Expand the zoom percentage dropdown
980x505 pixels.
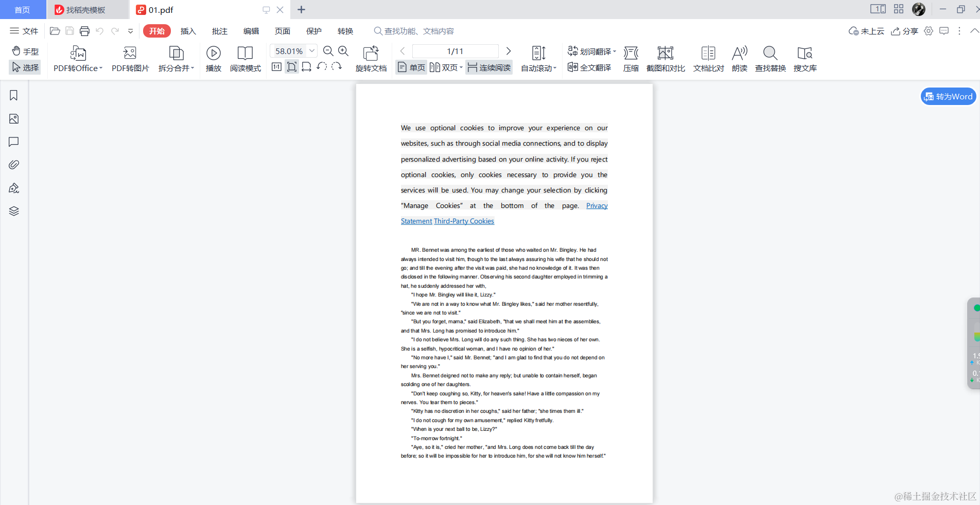click(311, 51)
